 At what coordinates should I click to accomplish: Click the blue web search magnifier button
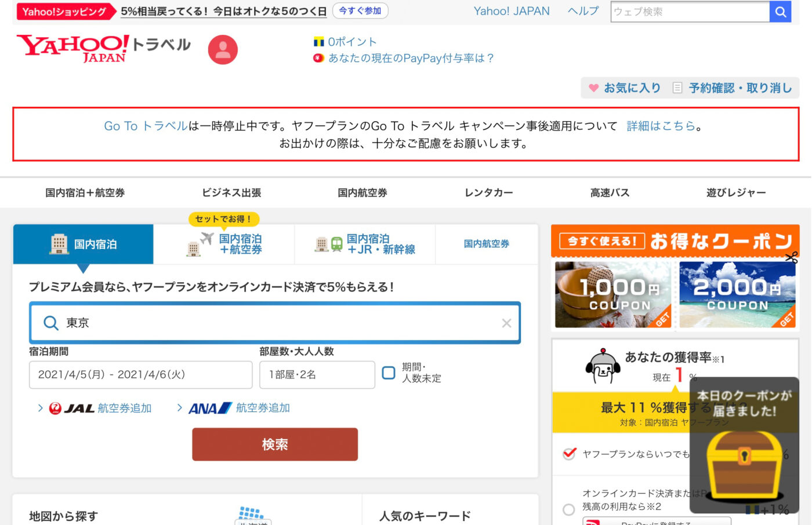point(780,12)
